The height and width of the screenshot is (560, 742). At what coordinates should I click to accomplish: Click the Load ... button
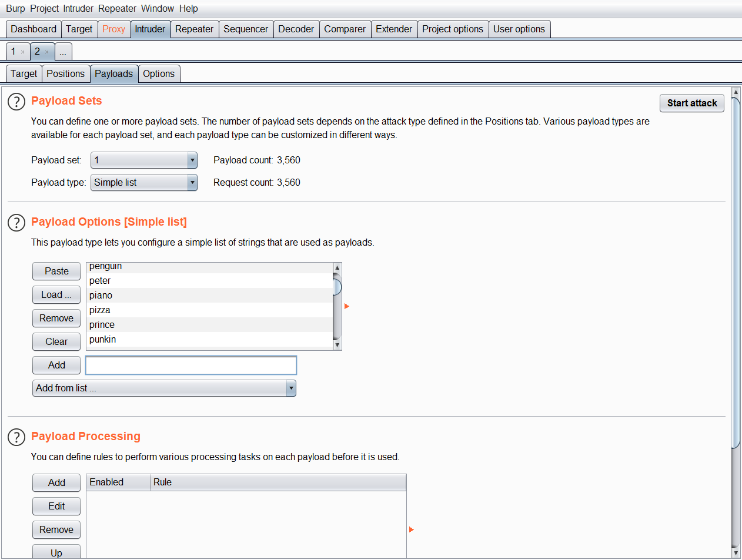(x=56, y=295)
